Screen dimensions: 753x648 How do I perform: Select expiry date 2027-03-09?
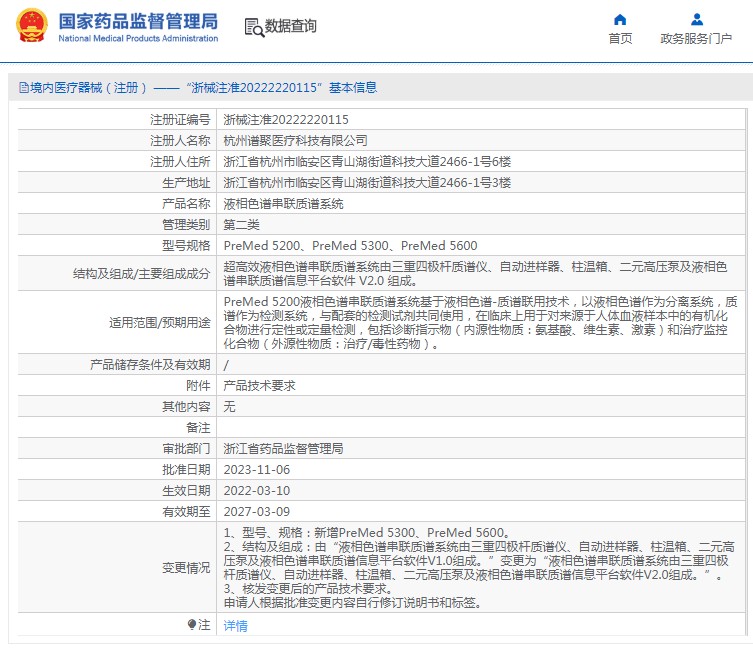click(257, 512)
